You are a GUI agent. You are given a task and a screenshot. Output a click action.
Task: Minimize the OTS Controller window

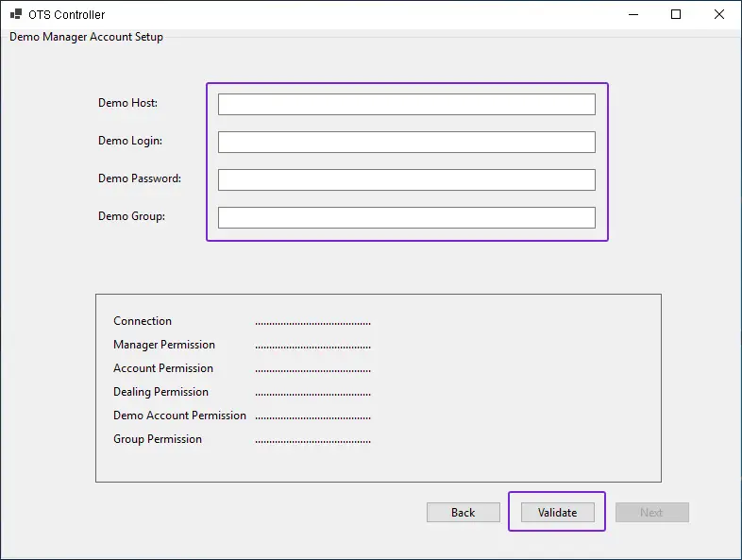coord(632,14)
